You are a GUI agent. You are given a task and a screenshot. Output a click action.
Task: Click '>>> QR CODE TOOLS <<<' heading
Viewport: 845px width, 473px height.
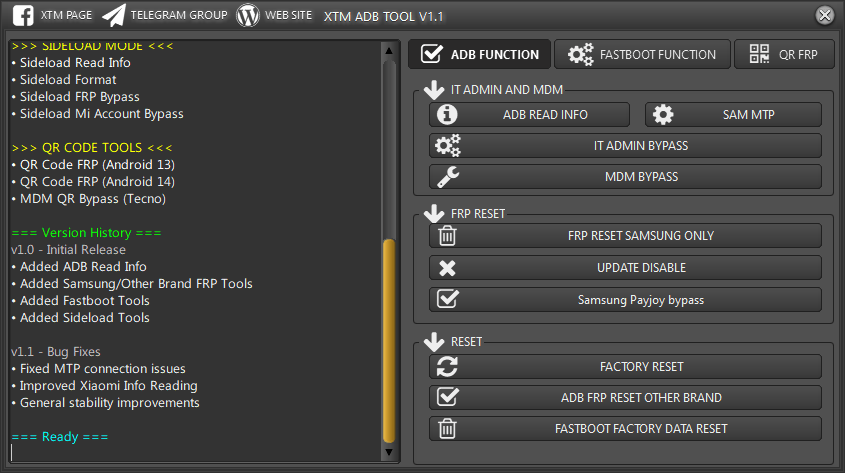(92, 148)
